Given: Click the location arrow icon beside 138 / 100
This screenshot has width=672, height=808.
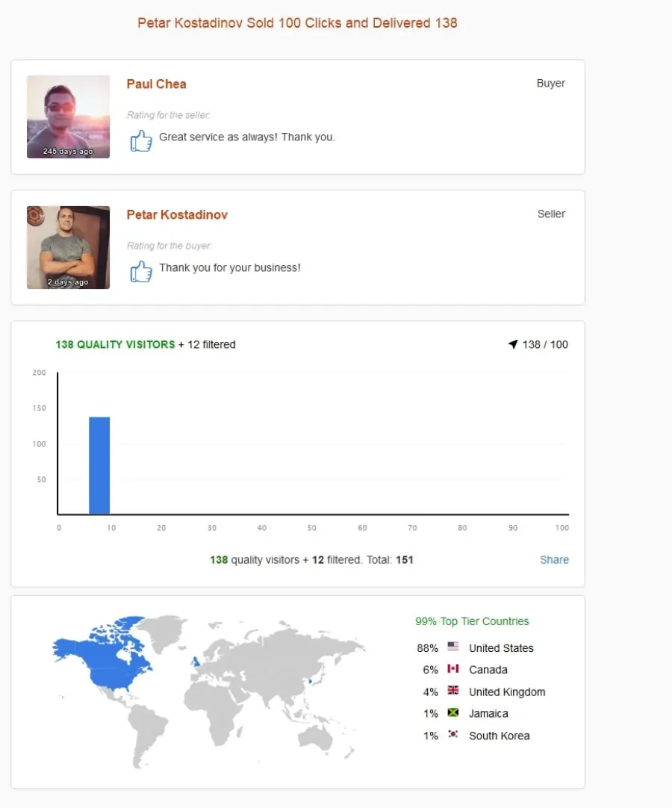Looking at the screenshot, I should click(x=513, y=344).
